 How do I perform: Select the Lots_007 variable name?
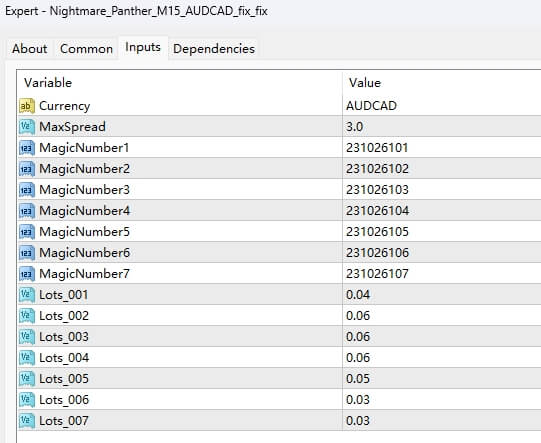pyautogui.click(x=64, y=421)
